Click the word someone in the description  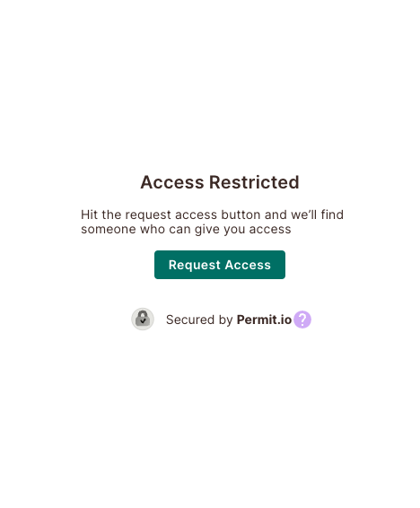point(109,230)
